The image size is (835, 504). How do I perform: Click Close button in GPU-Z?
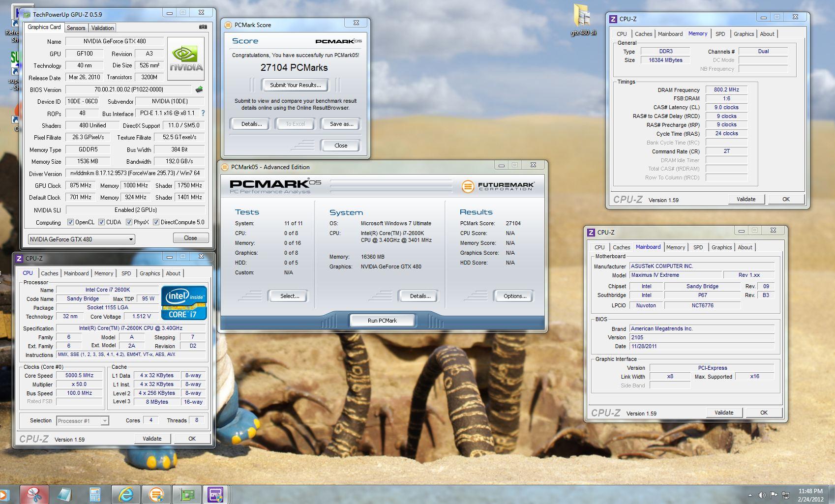pos(190,238)
